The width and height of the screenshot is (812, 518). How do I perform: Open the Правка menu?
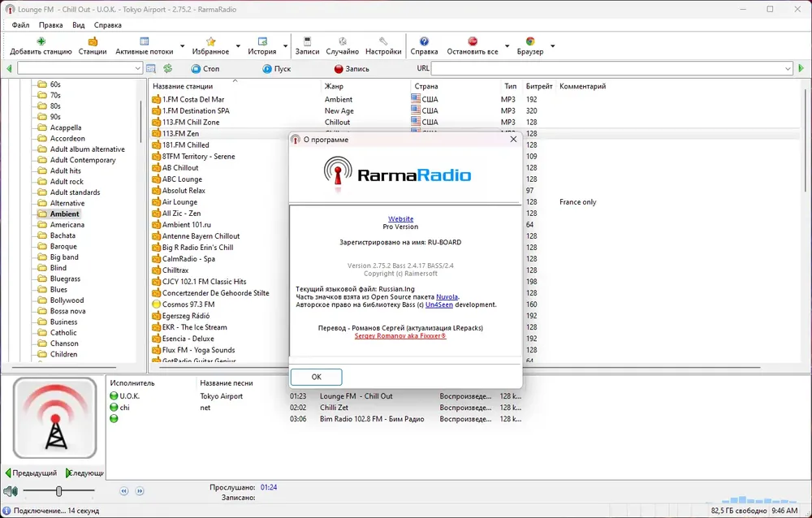(50, 25)
